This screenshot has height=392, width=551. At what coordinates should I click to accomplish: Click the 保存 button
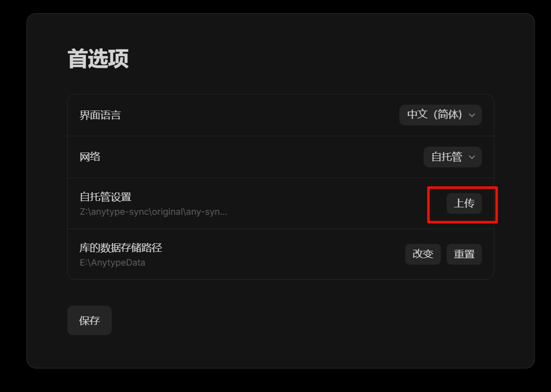click(x=89, y=320)
